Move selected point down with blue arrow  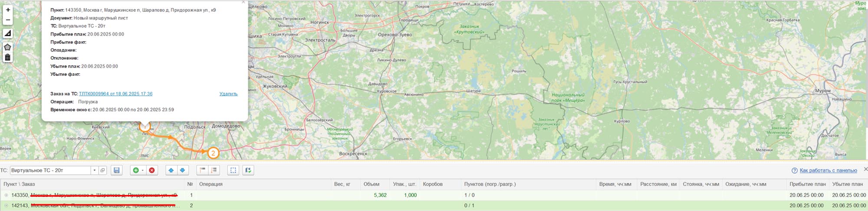[x=182, y=170]
